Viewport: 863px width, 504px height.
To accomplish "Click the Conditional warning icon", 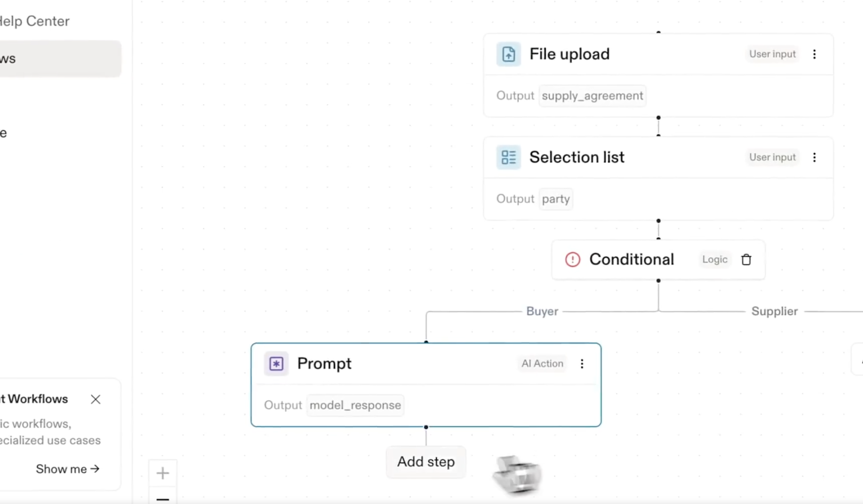I will [x=572, y=259].
